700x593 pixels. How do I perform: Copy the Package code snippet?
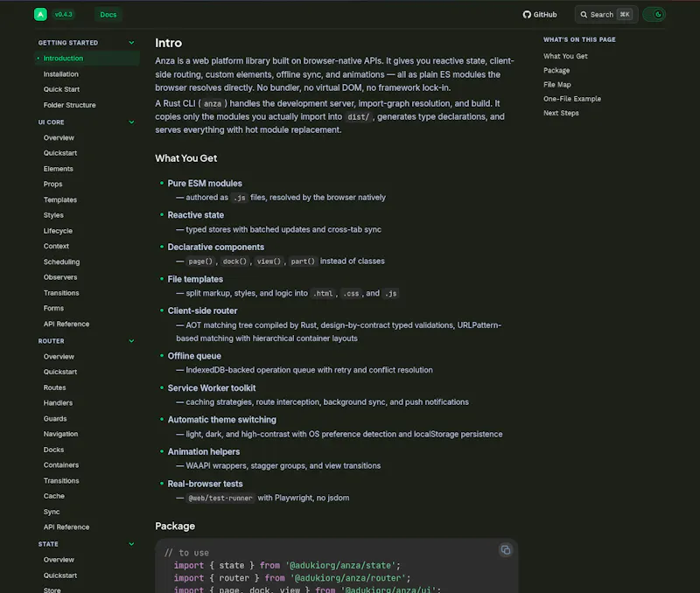506,550
